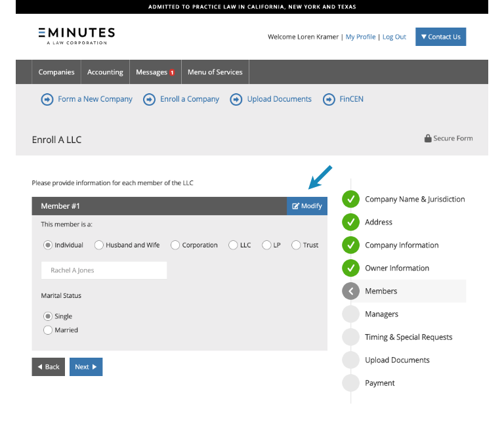This screenshot has width=504, height=422.
Task: Click the green check beside Address
Action: [350, 222]
